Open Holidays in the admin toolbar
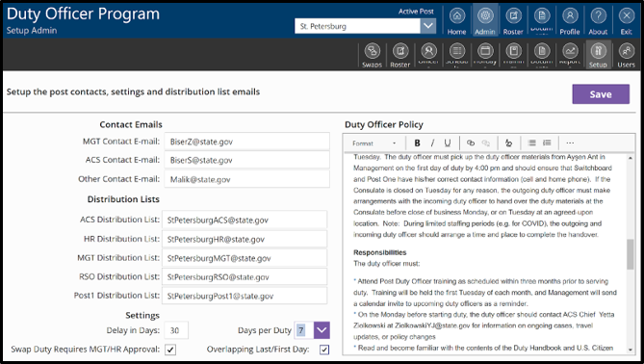 [485, 55]
